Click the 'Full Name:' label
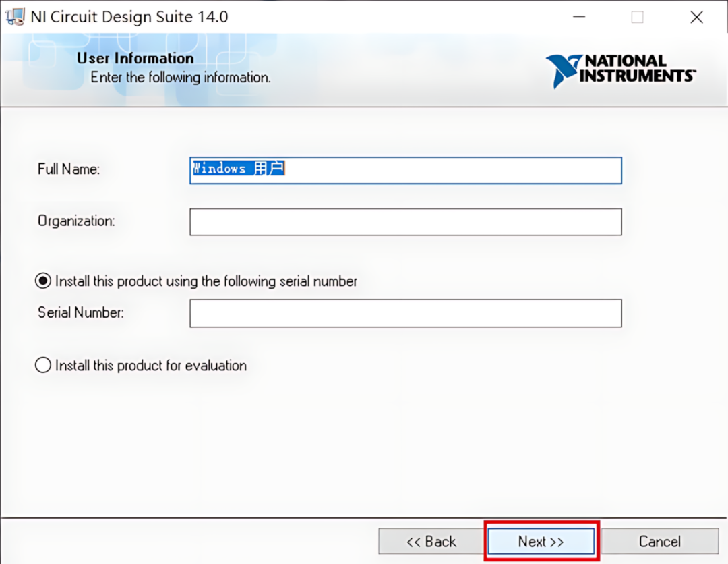Screen dimensions: 728x564 tap(69, 169)
